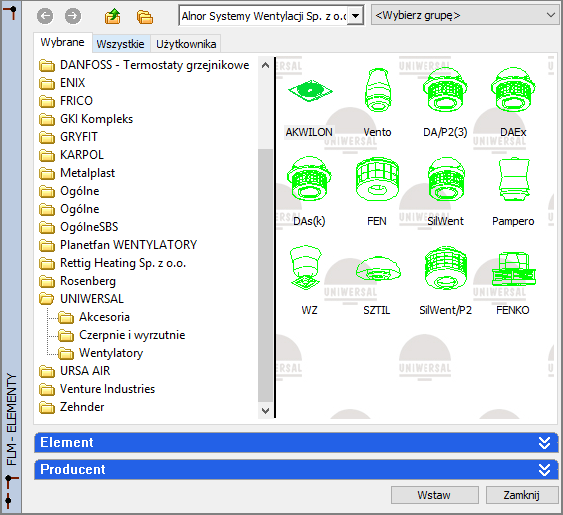
Task: Open the Rosenberg folder
Action: click(78, 281)
